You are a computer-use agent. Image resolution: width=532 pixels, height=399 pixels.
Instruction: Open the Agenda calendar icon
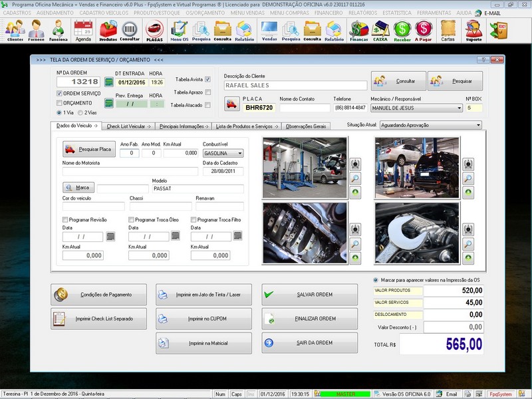point(83,29)
